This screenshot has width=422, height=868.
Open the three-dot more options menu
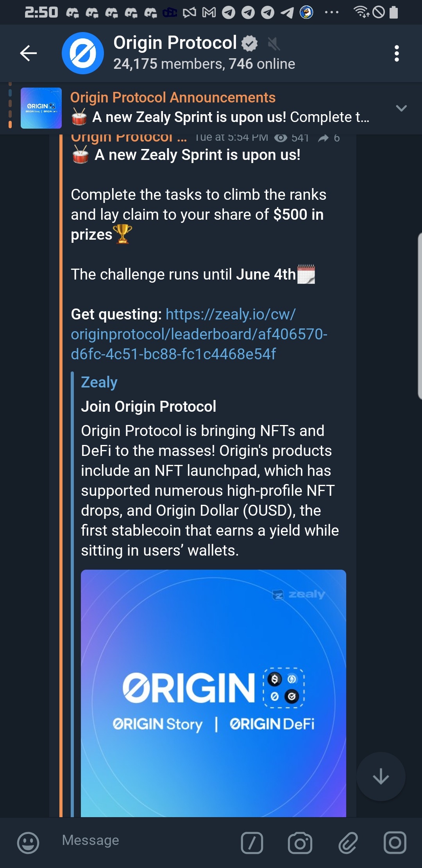click(397, 53)
